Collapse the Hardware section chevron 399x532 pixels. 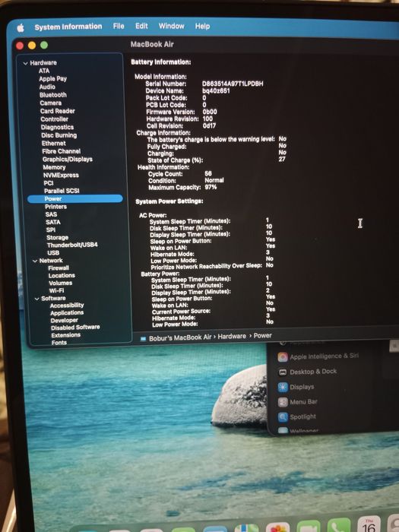click(x=25, y=63)
